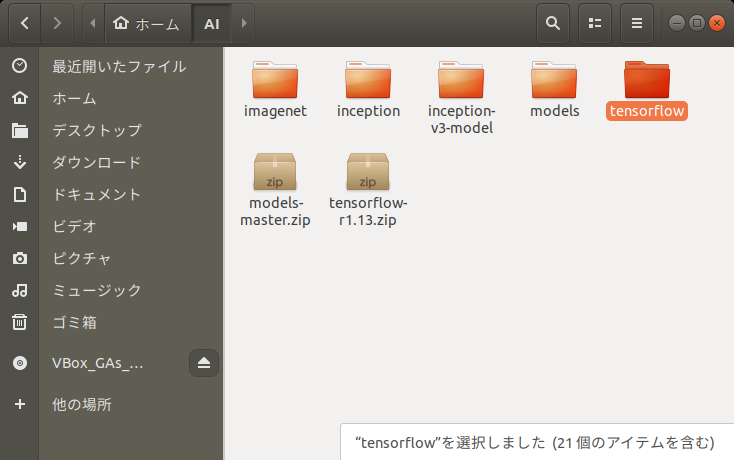734x460 pixels.
Task: Click the optical disc sidebar icon
Action: point(20,363)
